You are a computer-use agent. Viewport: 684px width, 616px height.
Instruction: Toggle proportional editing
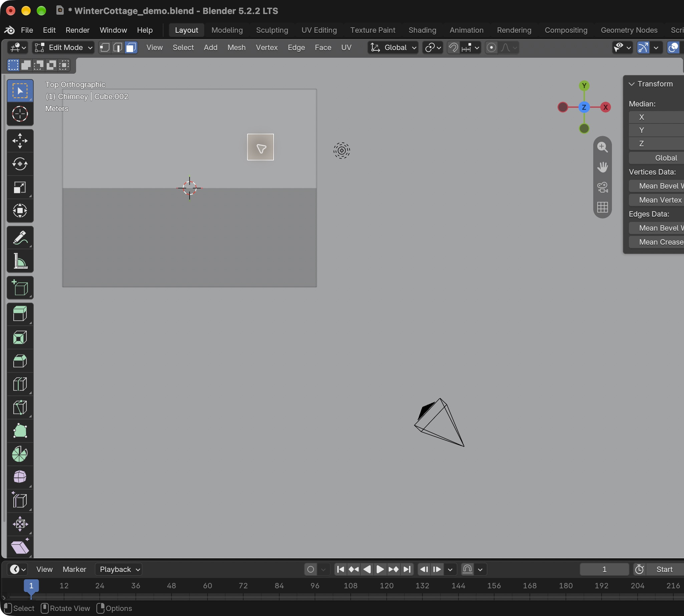pyautogui.click(x=491, y=48)
